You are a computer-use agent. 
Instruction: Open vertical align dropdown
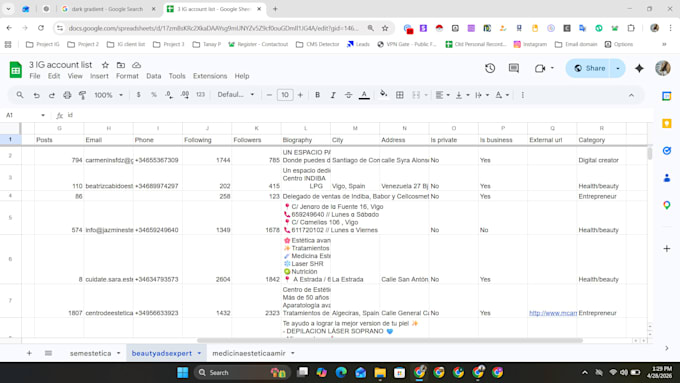[x=462, y=95]
